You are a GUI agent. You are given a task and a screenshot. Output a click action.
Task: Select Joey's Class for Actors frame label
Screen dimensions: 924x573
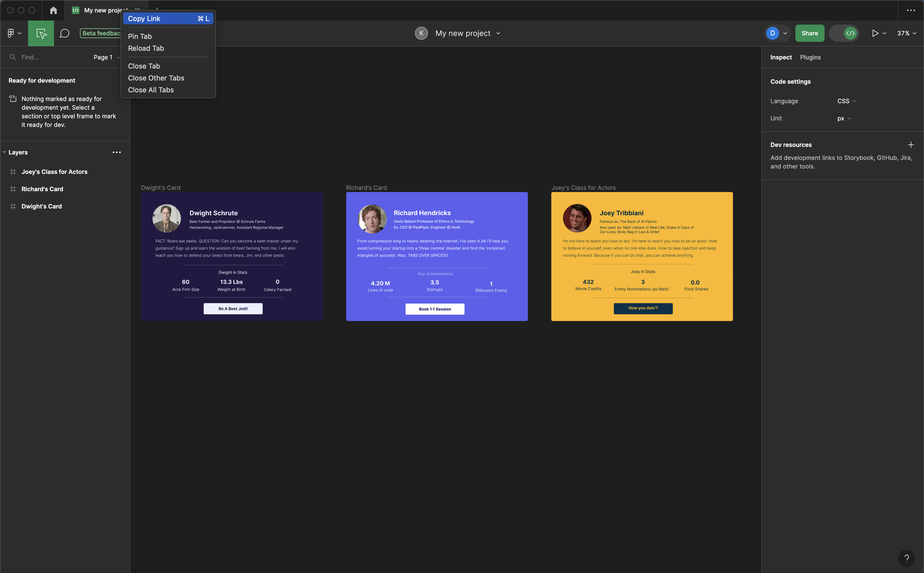click(x=584, y=188)
